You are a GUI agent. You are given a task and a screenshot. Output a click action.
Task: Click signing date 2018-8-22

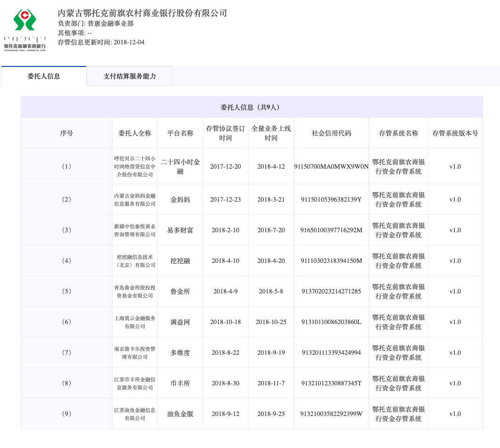(x=225, y=353)
